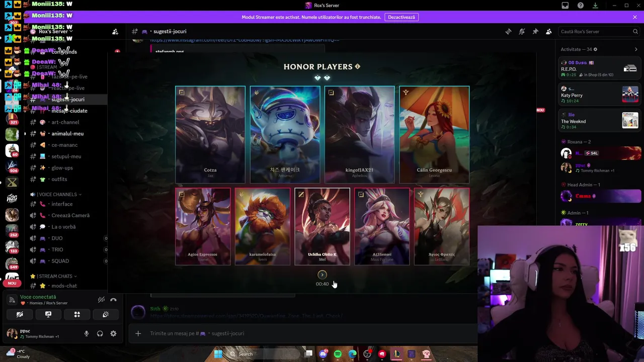This screenshot has height=362, width=644.
Task: Open the Discord help question-mark icon
Action: coord(581,6)
